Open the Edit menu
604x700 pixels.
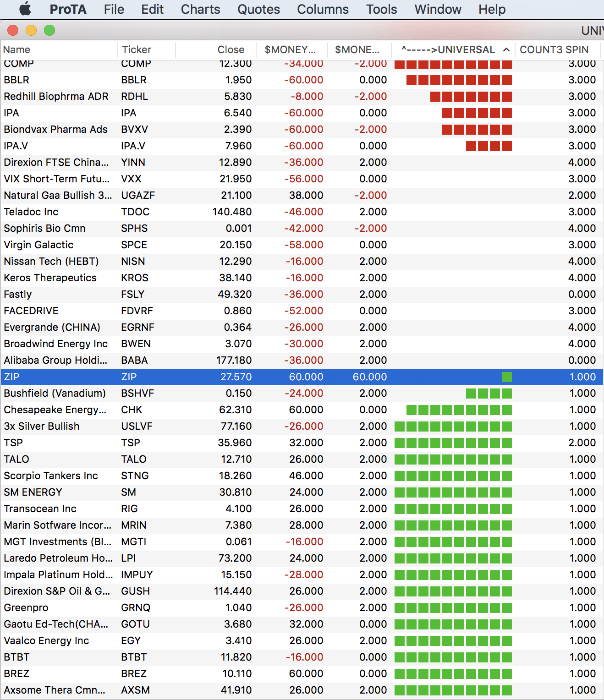tap(152, 9)
